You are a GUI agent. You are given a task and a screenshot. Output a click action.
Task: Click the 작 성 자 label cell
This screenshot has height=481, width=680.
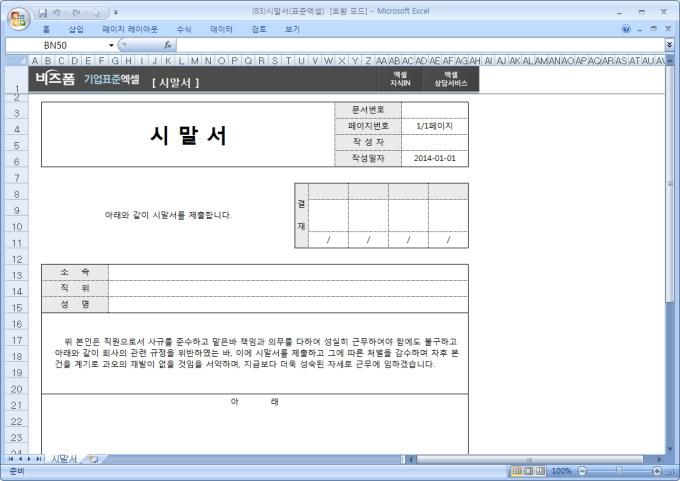368,142
